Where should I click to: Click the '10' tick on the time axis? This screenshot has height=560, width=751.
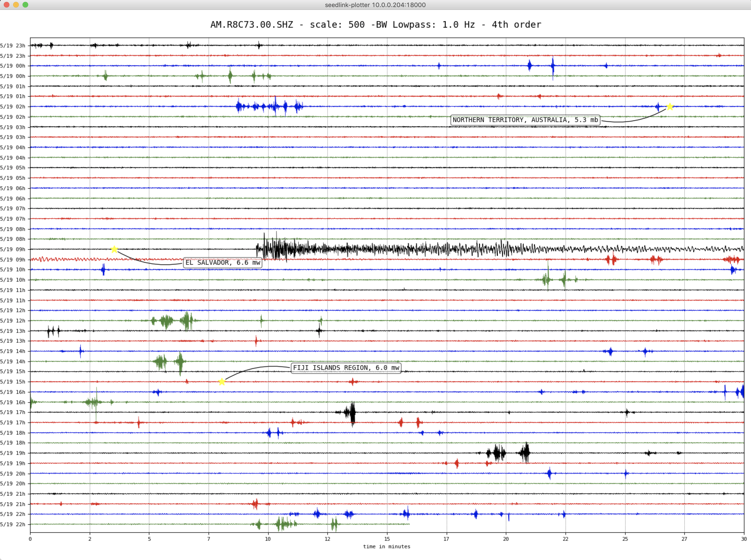[x=268, y=539]
